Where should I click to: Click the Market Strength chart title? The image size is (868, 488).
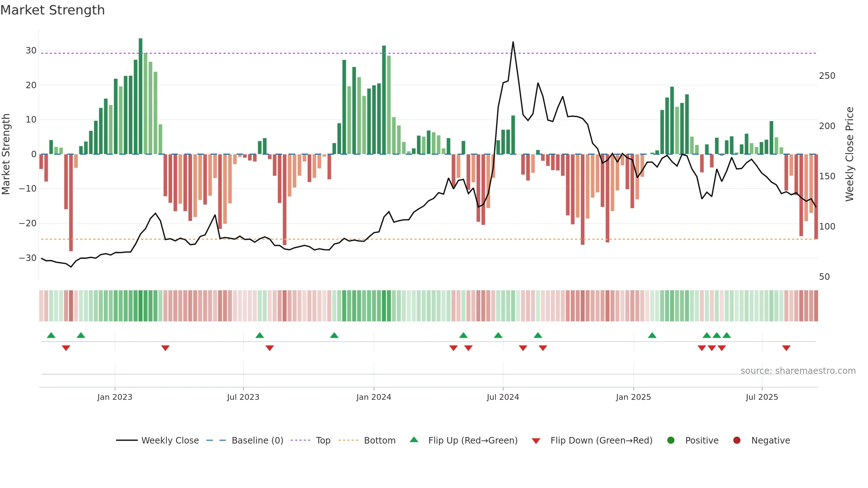pyautogui.click(x=52, y=10)
